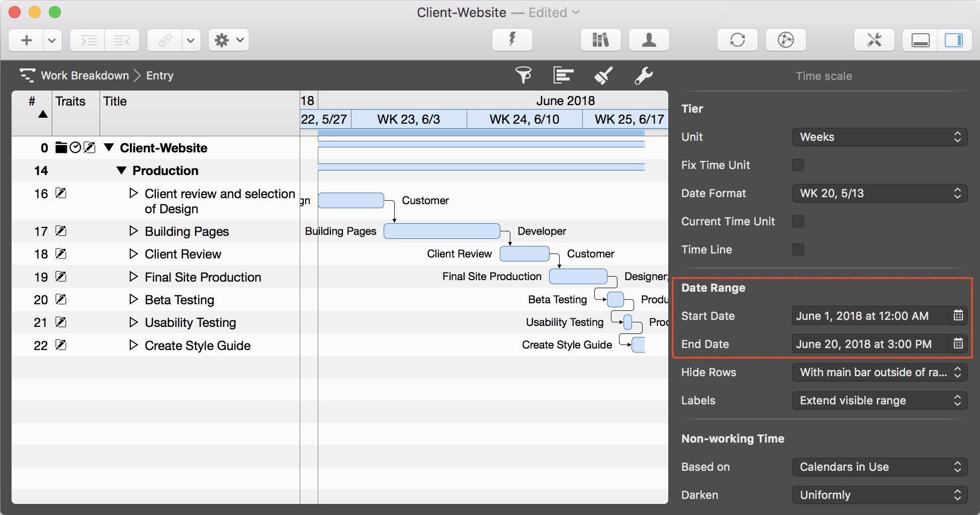The image size is (980, 515).
Task: Click the wrench settings icon
Action: [x=643, y=75]
